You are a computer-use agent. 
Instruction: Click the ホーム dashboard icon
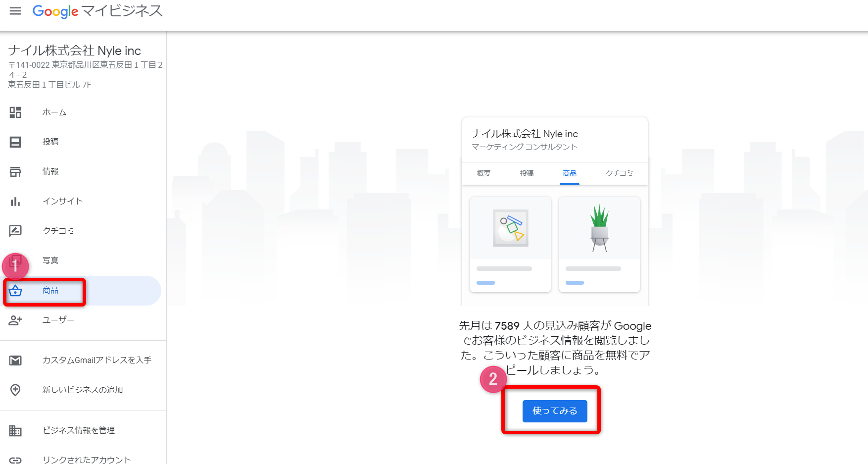tap(15, 112)
